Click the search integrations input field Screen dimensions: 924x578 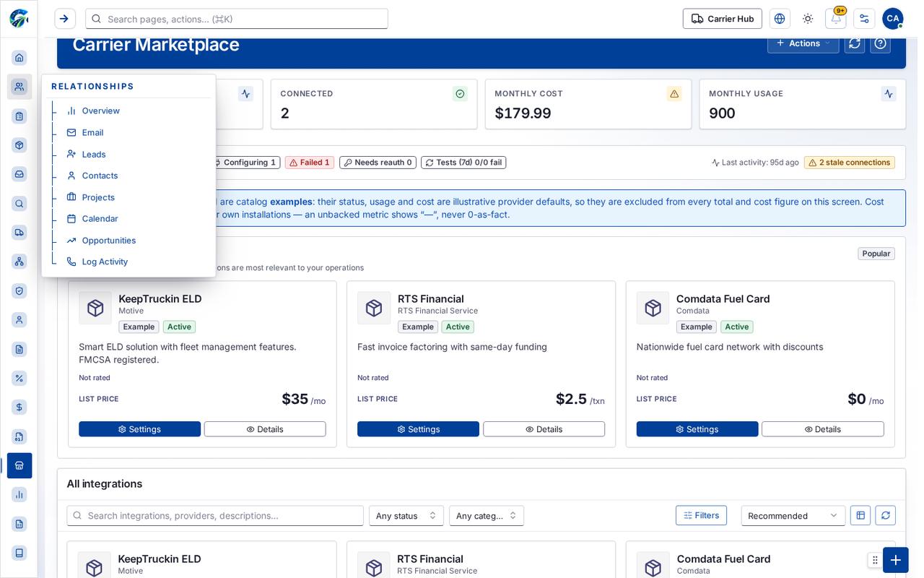pos(215,516)
